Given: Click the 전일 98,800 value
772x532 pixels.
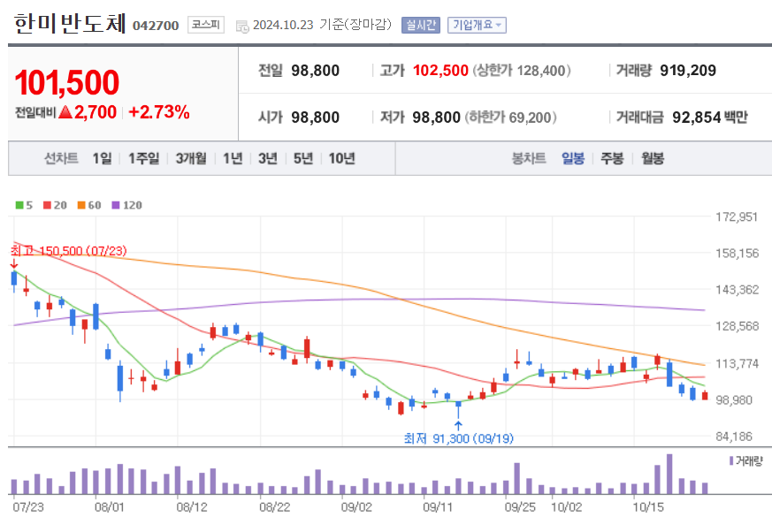Looking at the screenshot, I should (x=315, y=71).
